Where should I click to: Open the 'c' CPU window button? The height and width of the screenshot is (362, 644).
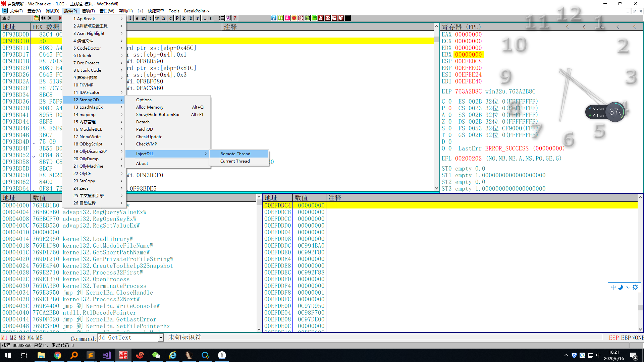coord(171,18)
